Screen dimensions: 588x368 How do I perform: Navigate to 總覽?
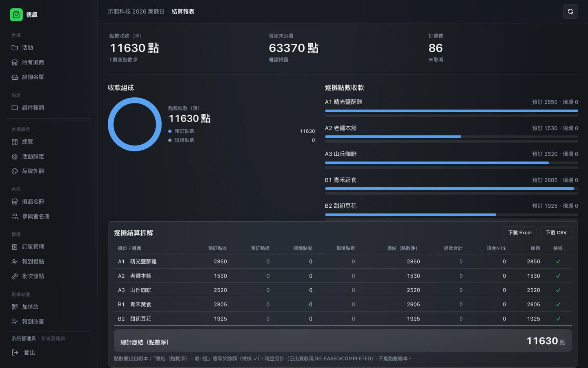coord(49,142)
